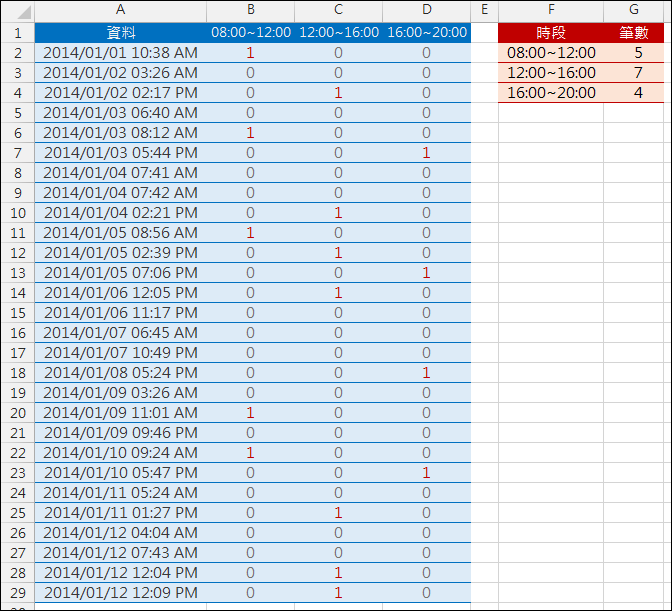
Task: Click count value 4 in column G
Action: [x=638, y=93]
